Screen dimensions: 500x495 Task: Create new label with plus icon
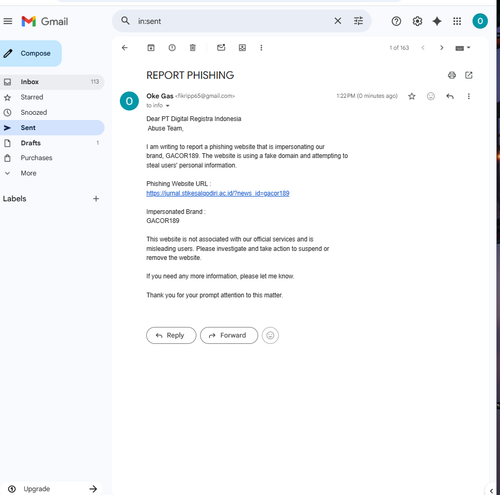[96, 199]
